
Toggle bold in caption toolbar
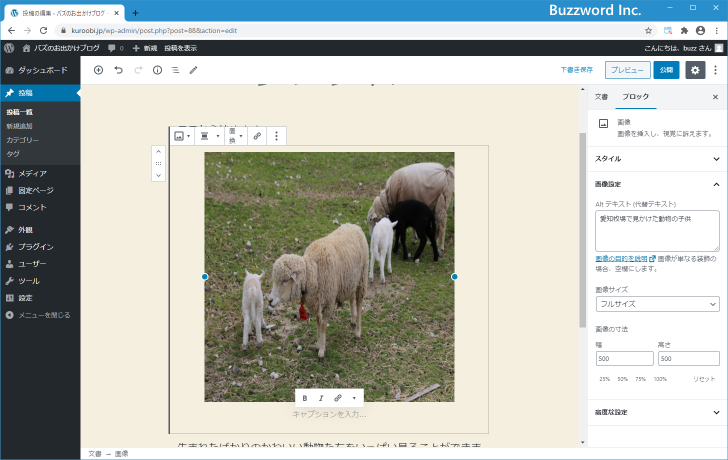pyautogui.click(x=305, y=398)
